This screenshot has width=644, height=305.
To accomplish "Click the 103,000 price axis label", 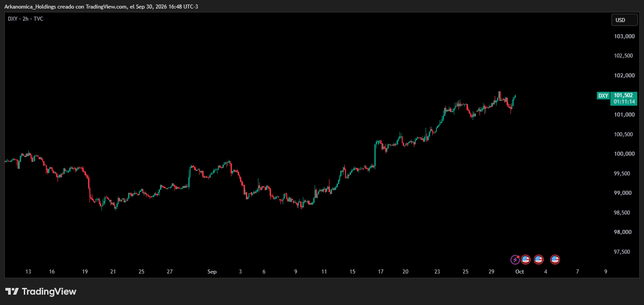I will (x=624, y=36).
